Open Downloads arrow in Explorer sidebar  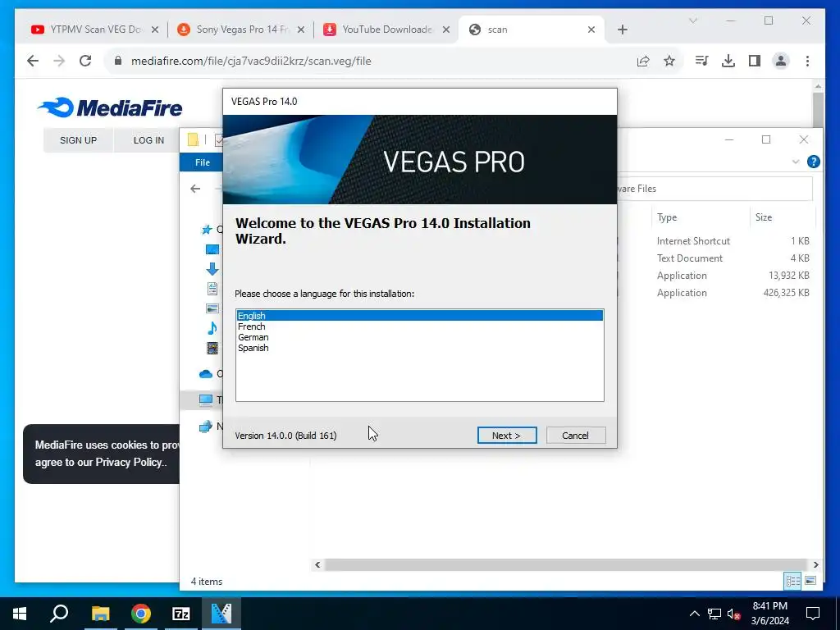(x=212, y=269)
